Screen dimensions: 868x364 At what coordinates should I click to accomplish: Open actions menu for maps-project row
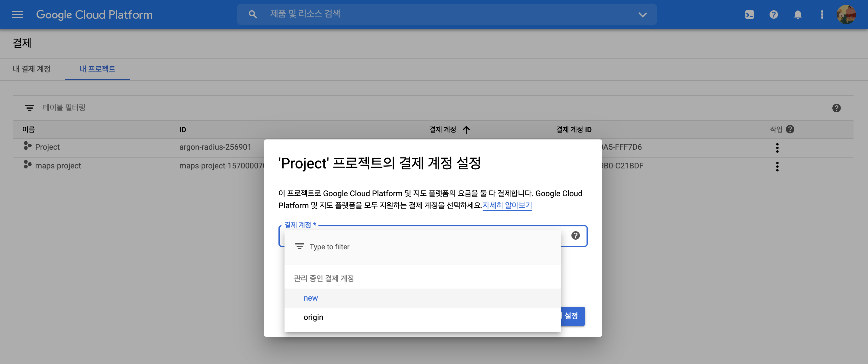pos(777,166)
